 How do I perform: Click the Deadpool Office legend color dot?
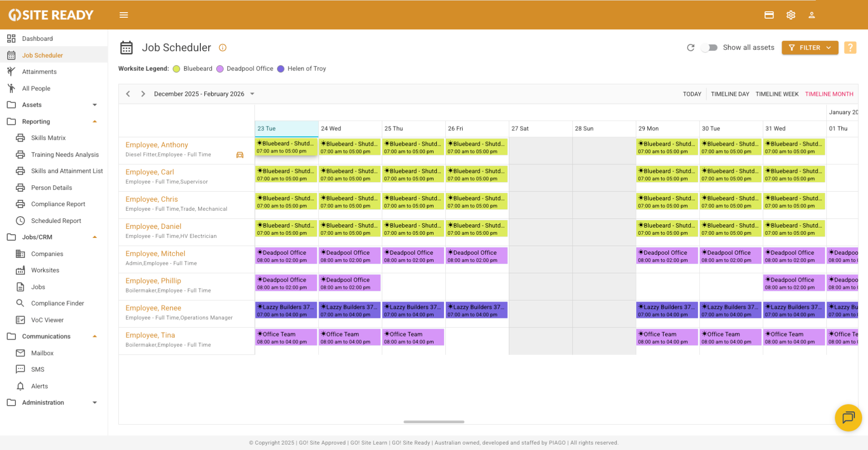point(220,69)
